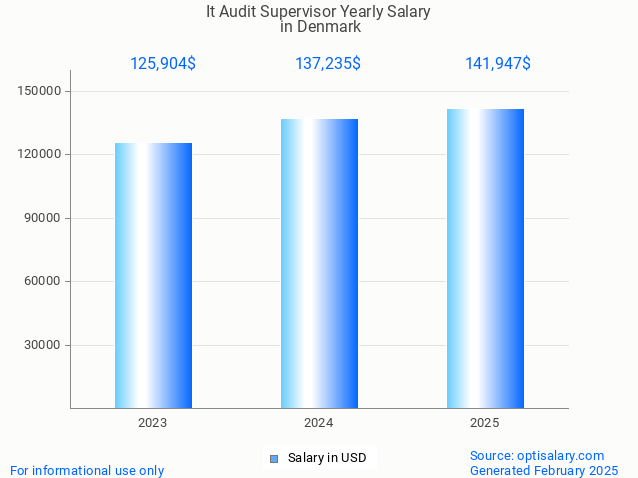Click the 2023 x-axis label
The image size is (638, 478).
click(153, 423)
